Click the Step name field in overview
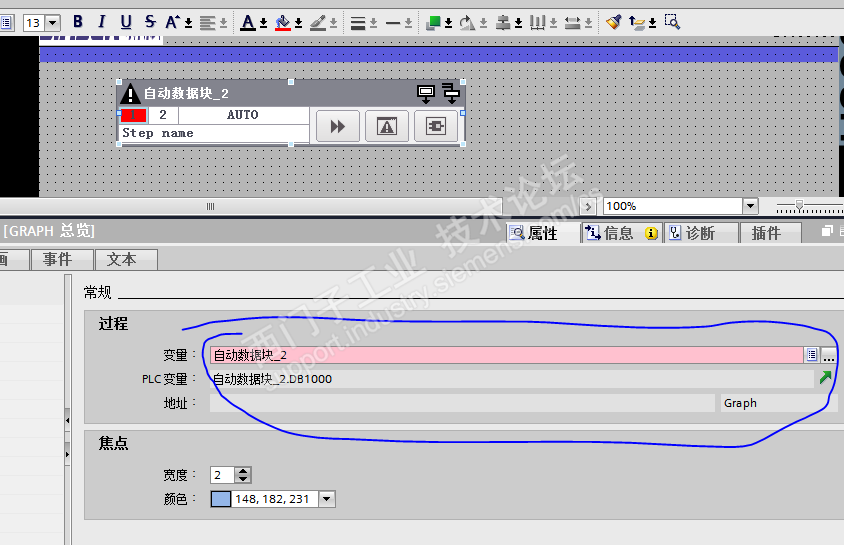 (x=214, y=133)
